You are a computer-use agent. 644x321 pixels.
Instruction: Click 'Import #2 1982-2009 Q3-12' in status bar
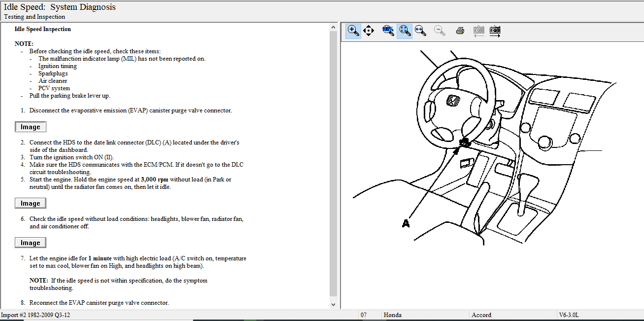click(35, 315)
